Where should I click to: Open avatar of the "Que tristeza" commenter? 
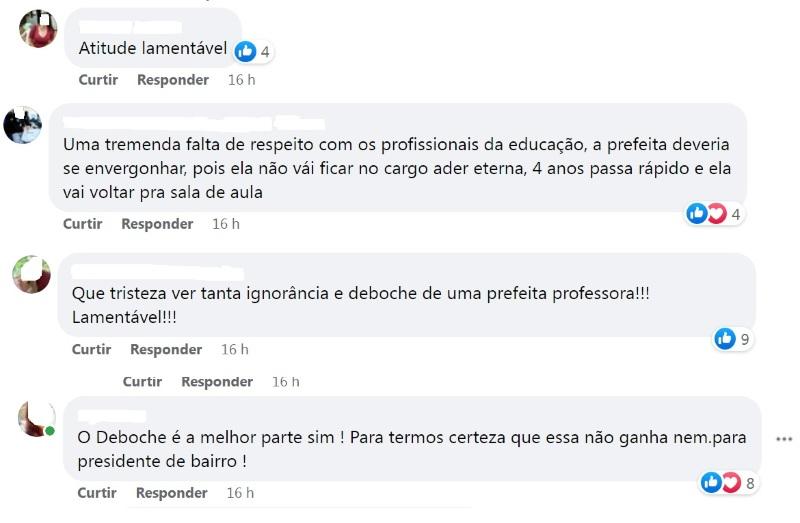tap(31, 274)
